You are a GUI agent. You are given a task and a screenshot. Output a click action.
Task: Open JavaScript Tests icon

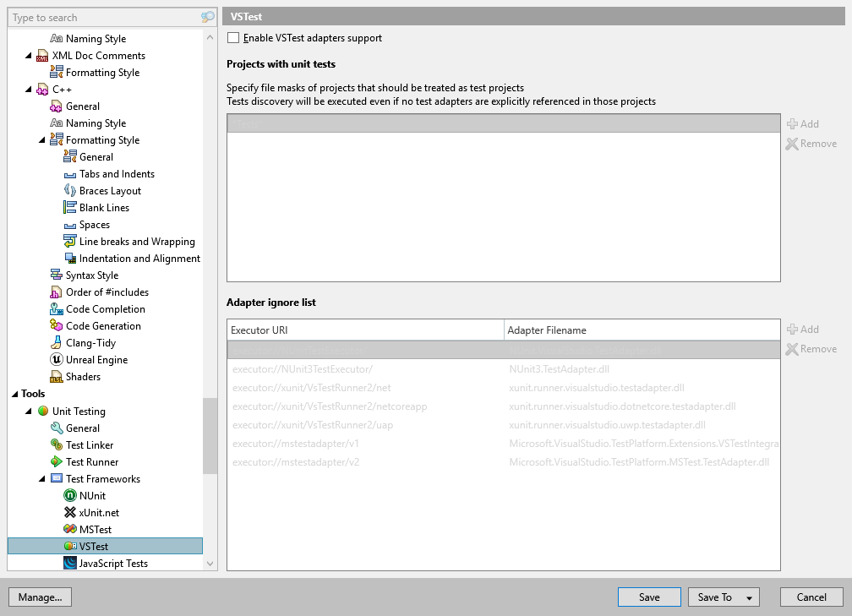69,563
